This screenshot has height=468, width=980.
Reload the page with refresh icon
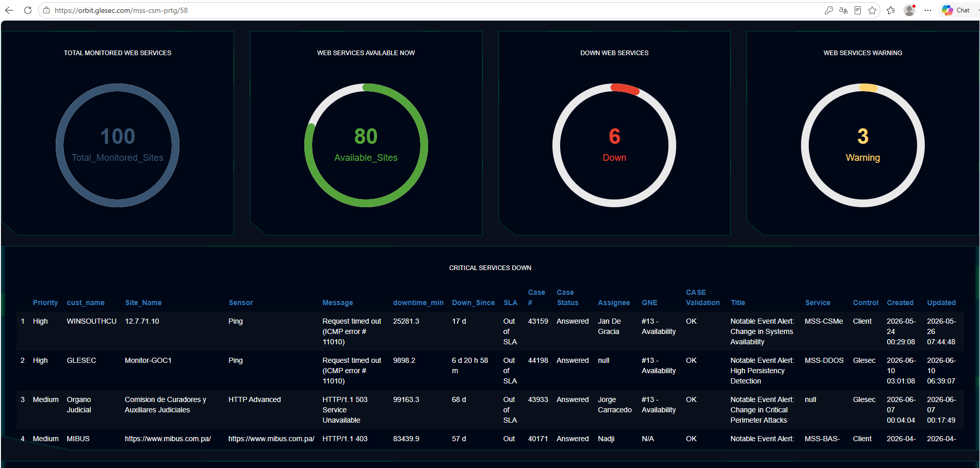coord(28,10)
